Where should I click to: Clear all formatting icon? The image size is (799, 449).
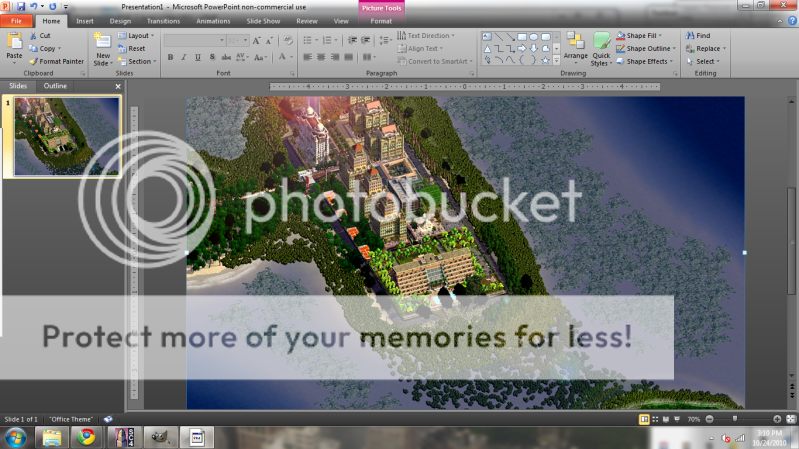pos(288,40)
